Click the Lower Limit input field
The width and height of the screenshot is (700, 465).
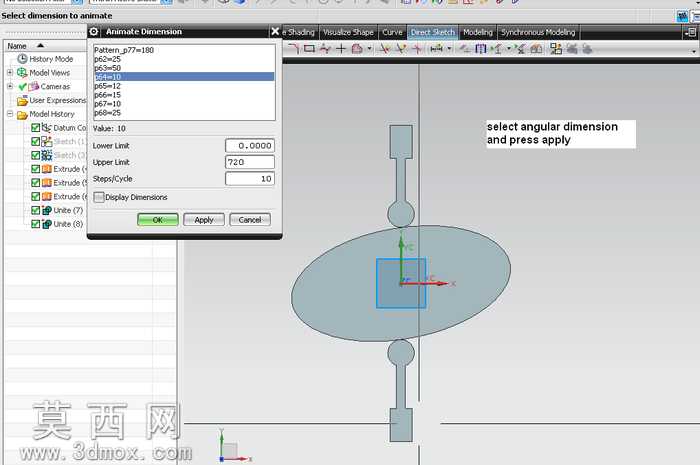250,146
